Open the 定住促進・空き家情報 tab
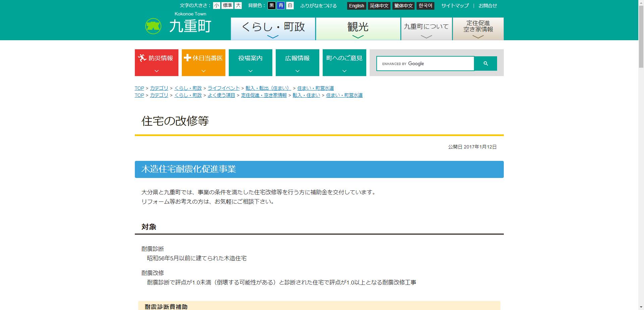Screen dimensions: 644x310 (x=478, y=26)
